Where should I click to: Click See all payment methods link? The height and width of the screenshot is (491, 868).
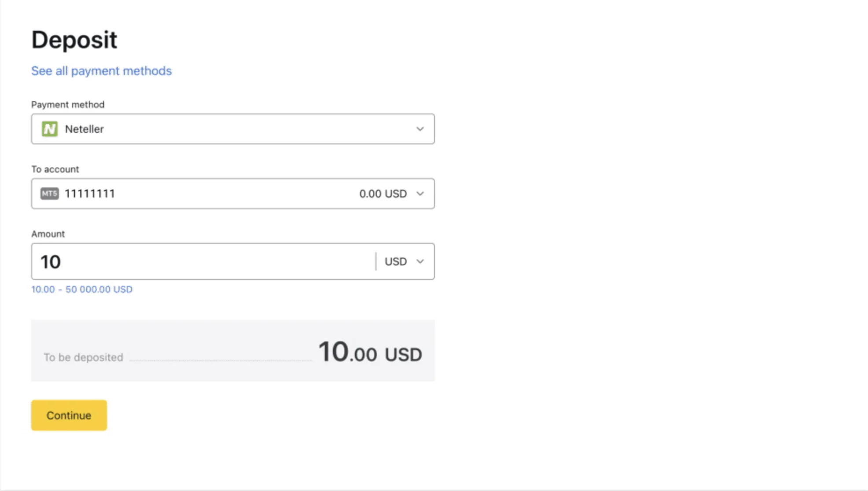[x=101, y=70]
